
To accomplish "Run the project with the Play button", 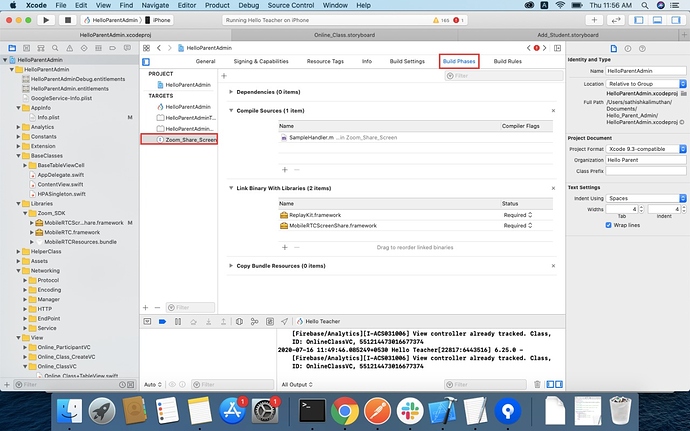I will click(x=46, y=20).
